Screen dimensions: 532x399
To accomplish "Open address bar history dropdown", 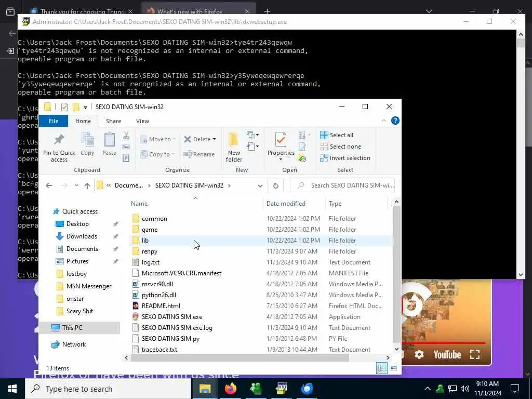I will [x=260, y=185].
